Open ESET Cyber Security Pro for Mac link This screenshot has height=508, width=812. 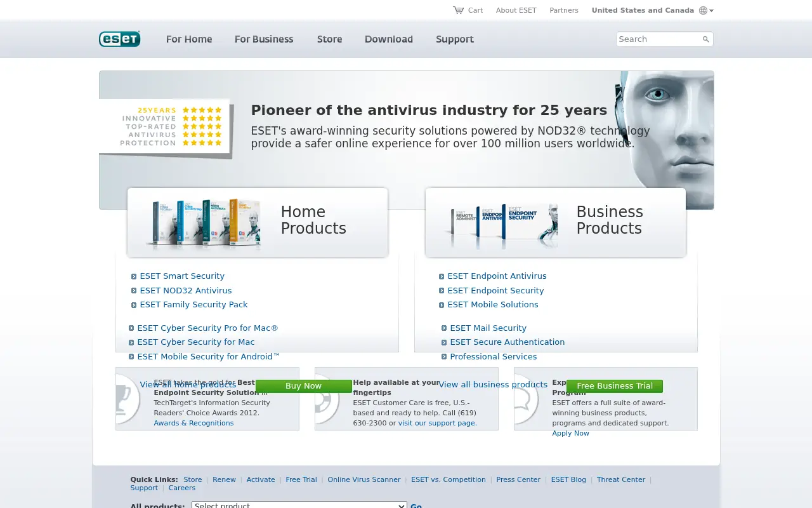[x=208, y=328]
